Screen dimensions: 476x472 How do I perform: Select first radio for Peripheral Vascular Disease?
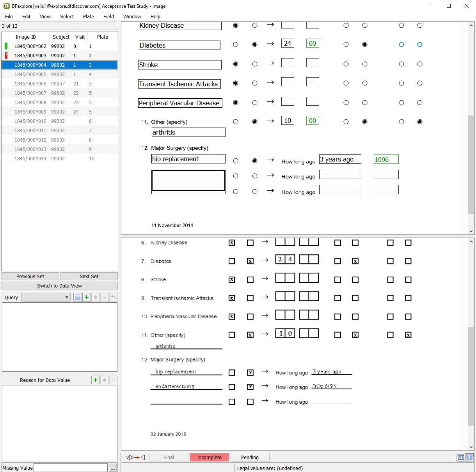(236, 103)
